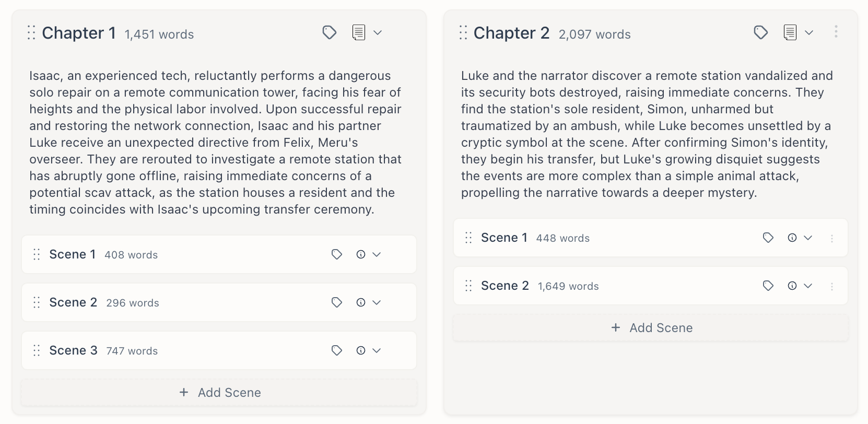Open the Chapter 1 summary document icon
The width and height of the screenshot is (868, 424).
tap(358, 32)
